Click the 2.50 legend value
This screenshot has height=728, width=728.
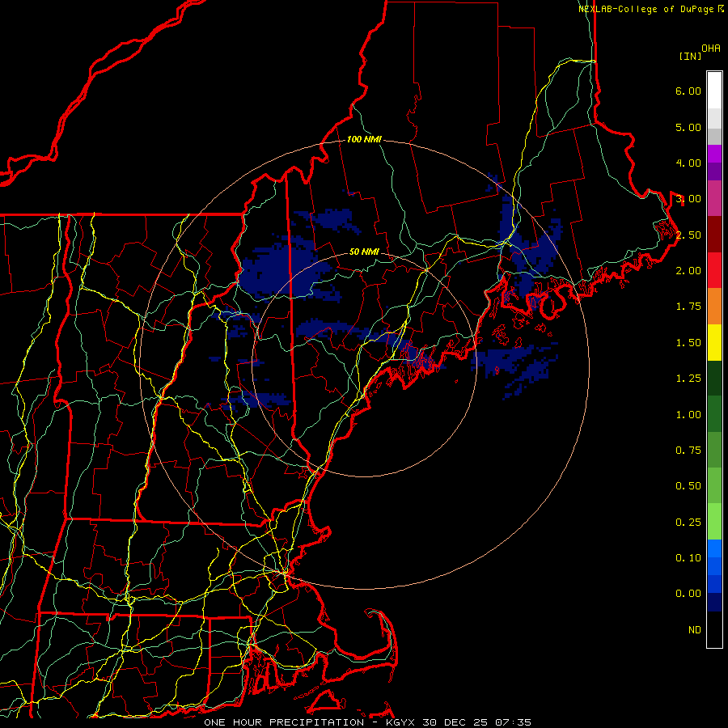[688, 235]
